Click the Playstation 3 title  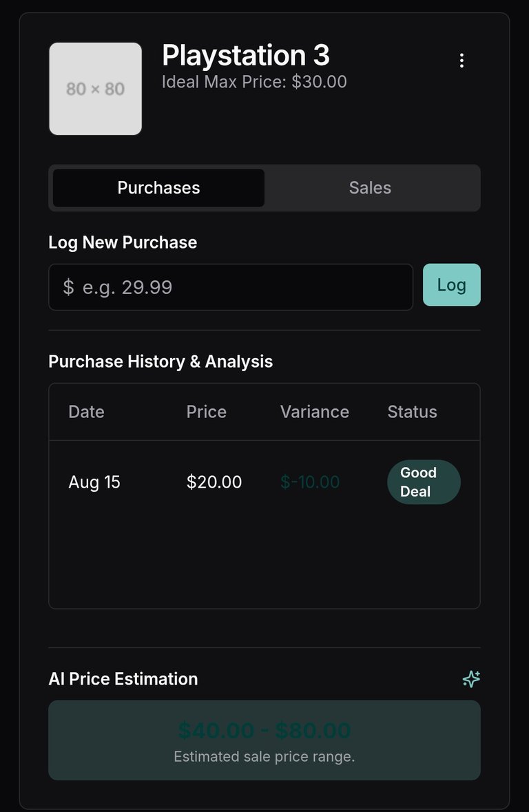[x=246, y=55]
